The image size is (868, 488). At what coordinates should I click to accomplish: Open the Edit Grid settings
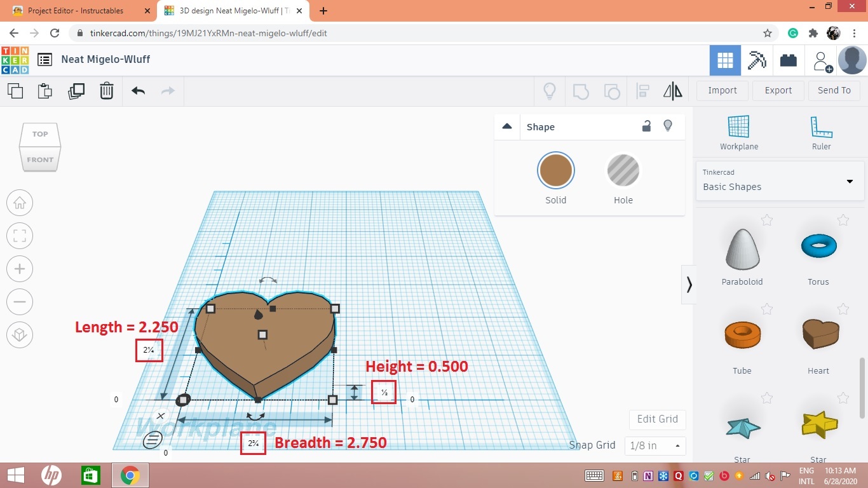coord(657,419)
